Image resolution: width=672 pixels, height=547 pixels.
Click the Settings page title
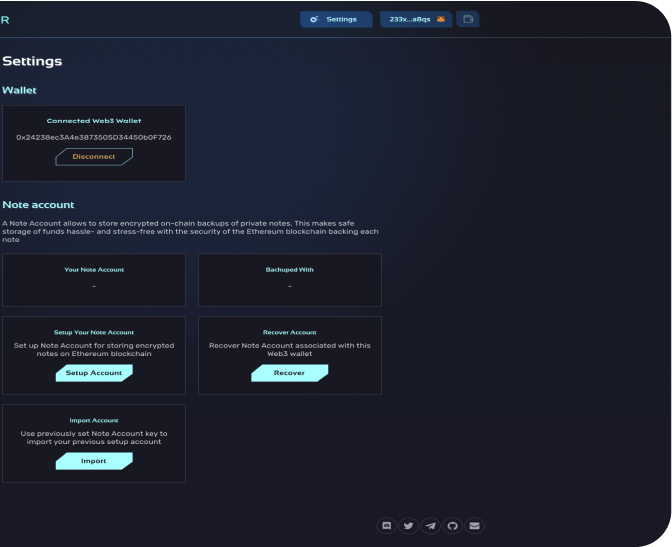pos(32,61)
